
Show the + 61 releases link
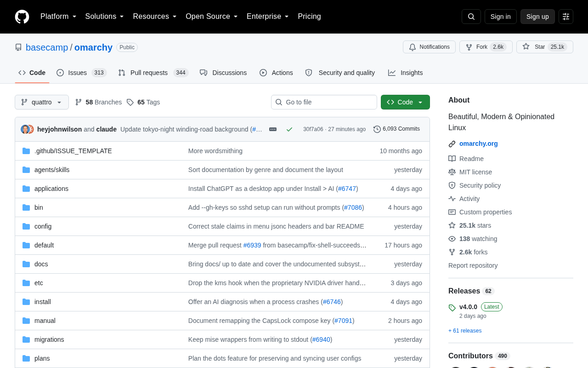[x=465, y=331]
